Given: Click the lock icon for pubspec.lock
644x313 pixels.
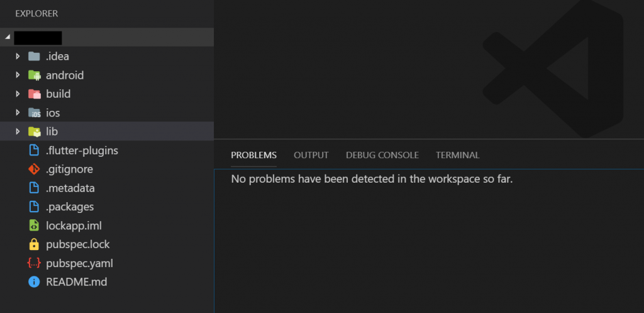Looking at the screenshot, I should 34,244.
